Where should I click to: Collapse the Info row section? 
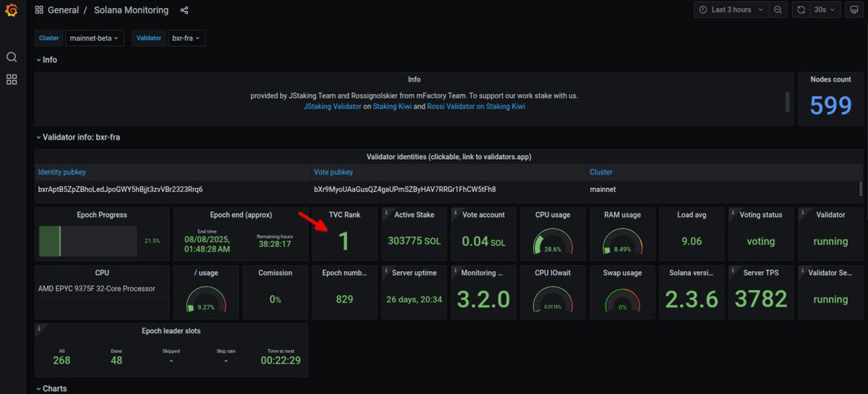tap(46, 60)
